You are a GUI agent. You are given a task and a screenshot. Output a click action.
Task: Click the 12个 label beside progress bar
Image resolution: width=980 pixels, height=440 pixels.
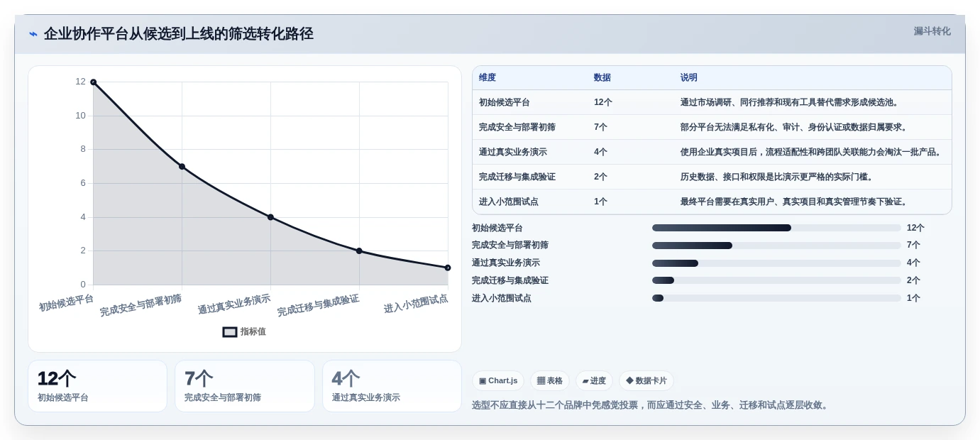click(916, 228)
